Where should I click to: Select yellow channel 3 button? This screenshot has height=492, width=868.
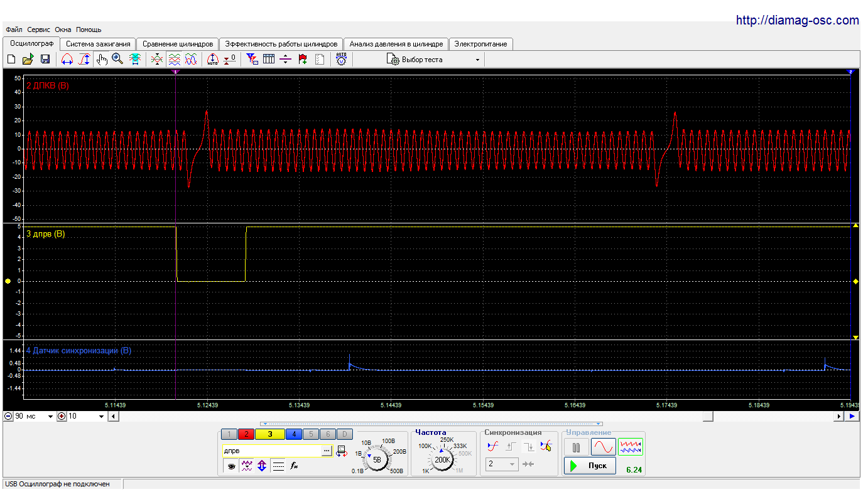tap(270, 434)
